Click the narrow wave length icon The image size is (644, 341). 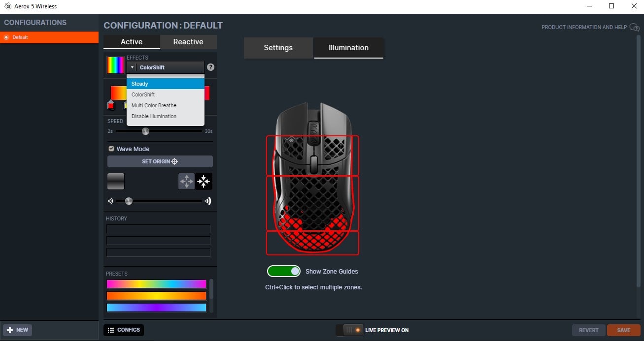pos(110,201)
